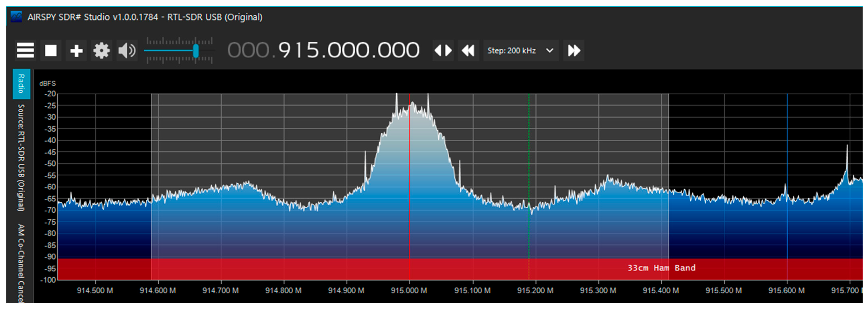Toggle the center tuning arrows icon

point(443,50)
